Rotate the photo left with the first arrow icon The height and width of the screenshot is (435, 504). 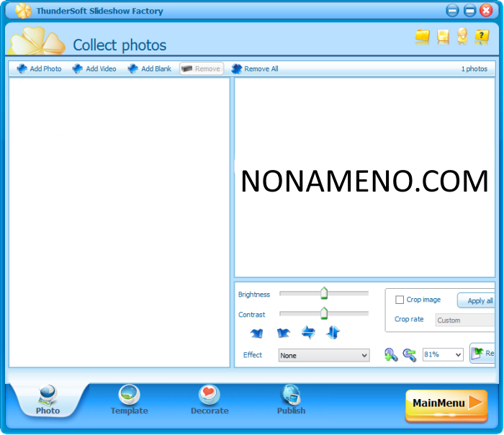coord(256,333)
